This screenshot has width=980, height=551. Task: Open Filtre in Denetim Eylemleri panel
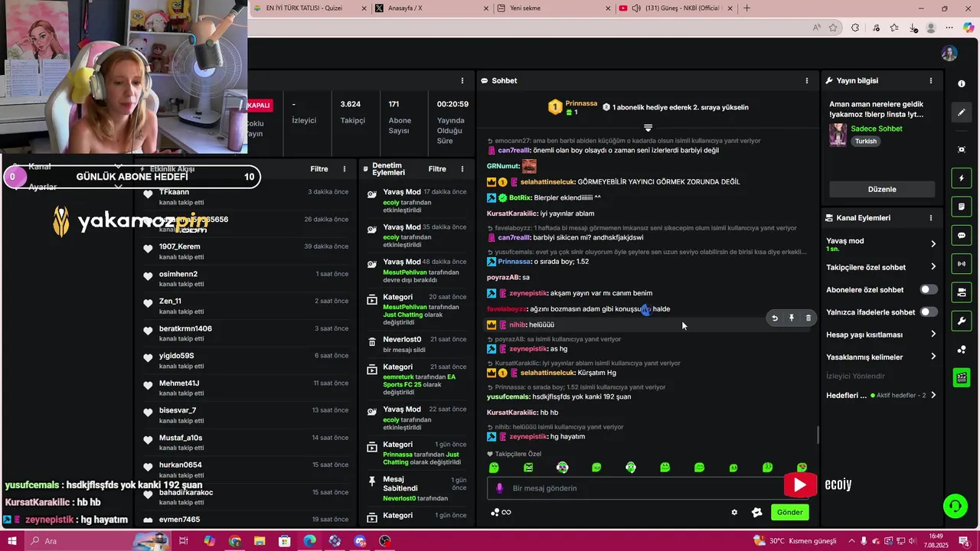(x=437, y=169)
